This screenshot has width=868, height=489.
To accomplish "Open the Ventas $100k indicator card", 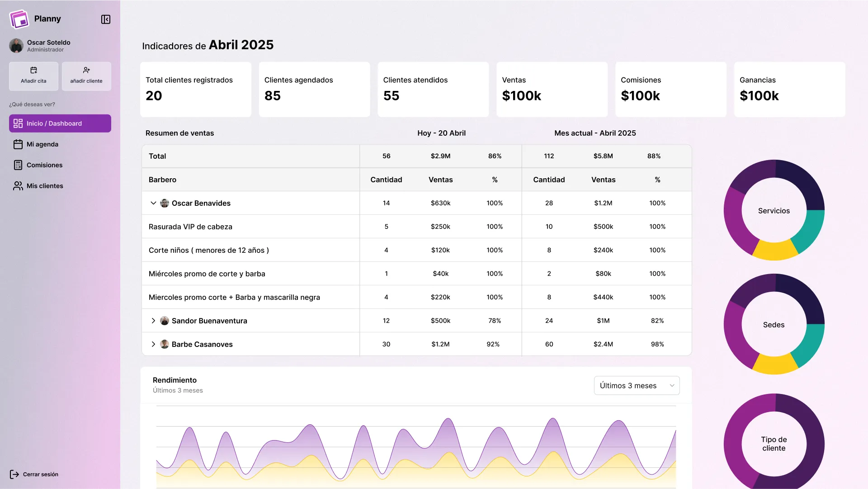I will coord(552,90).
